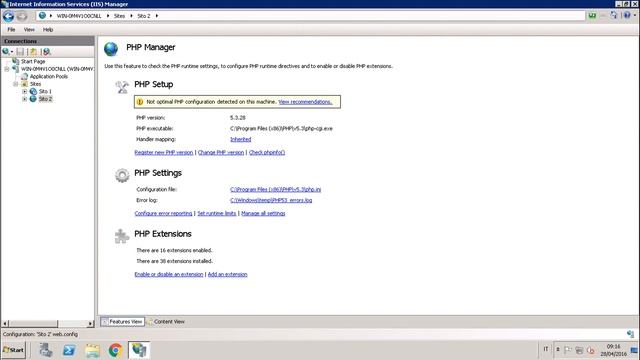Click the Save connections disk icon
This screenshot has height=360, width=640.
(x=20, y=51)
